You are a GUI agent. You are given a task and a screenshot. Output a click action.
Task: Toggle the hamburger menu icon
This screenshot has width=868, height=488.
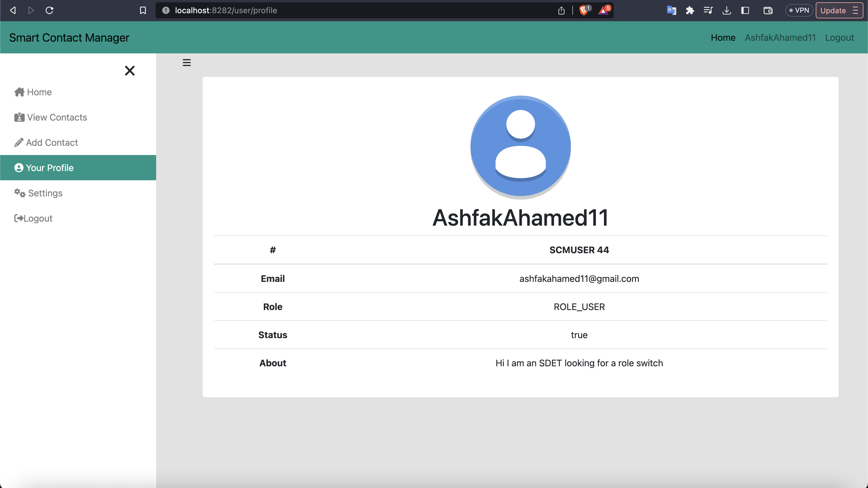click(x=187, y=62)
